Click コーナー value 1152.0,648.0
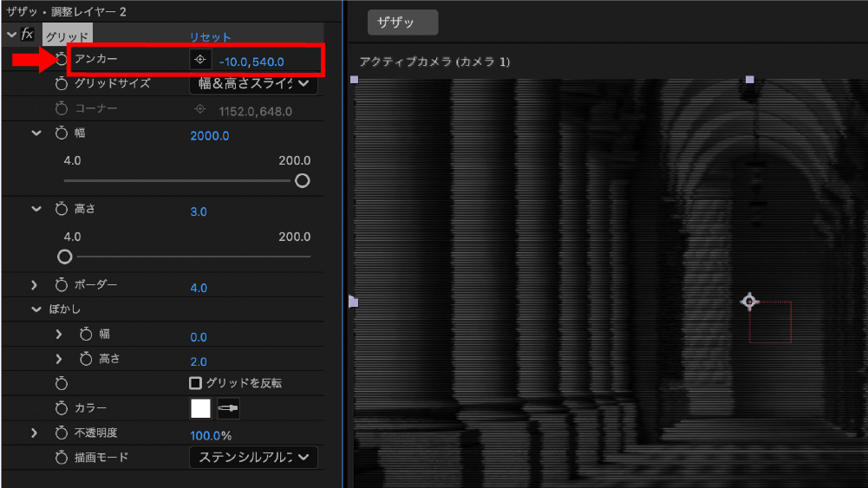Image resolution: width=868 pixels, height=488 pixels. click(x=255, y=111)
